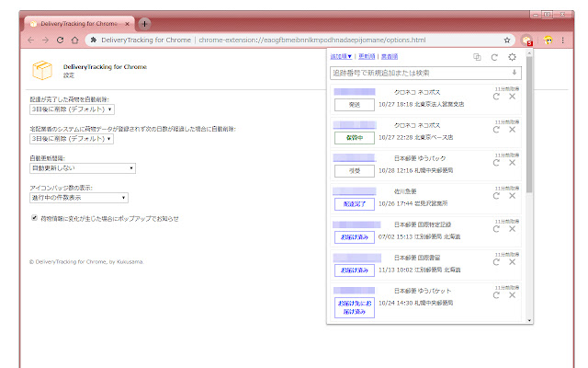The image size is (588, 368).
Task: Refresh the 10/27 22:28 package entry
Action: (496, 130)
